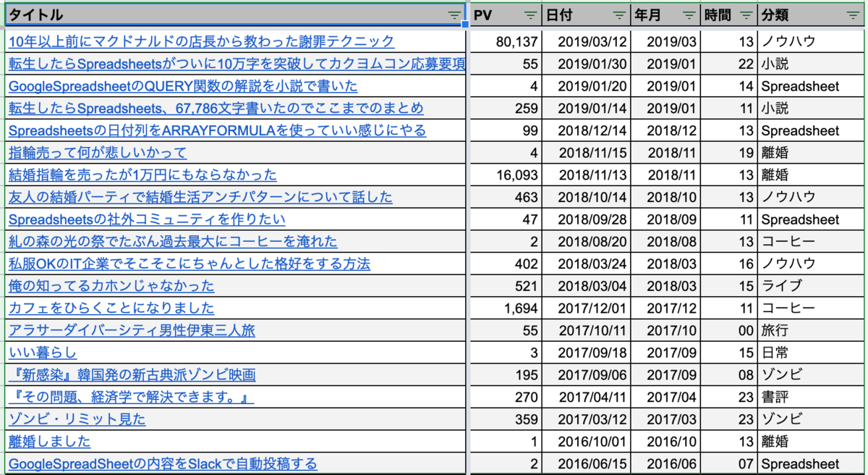Select the 年月 cell 2017/04
Screen dimensions: 868x475
point(666,398)
